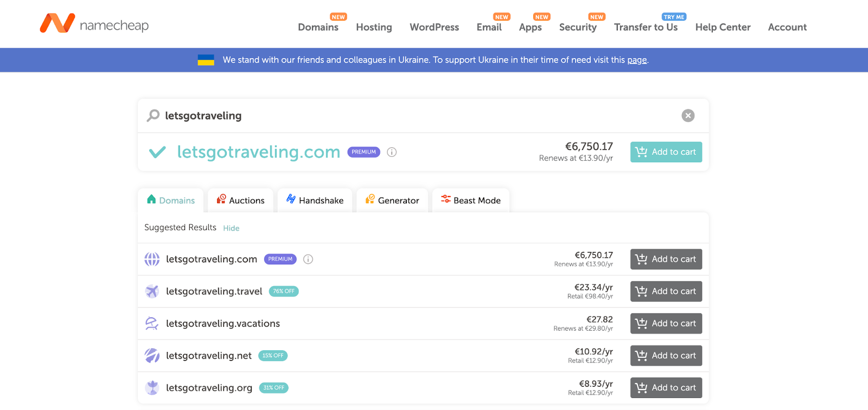Click the €27.82 price

point(599,319)
